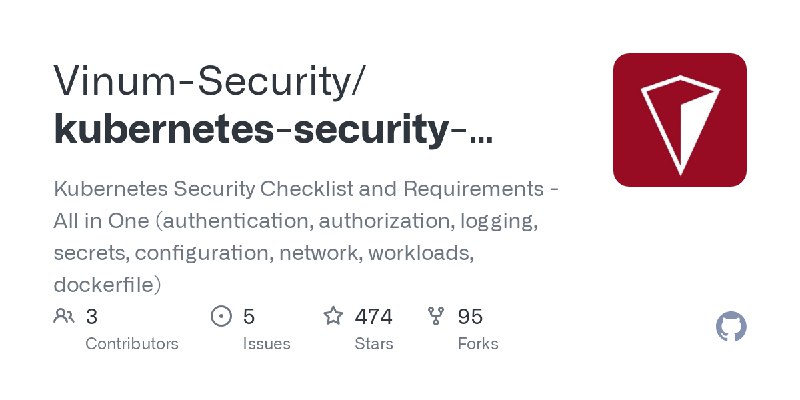Click the Contributors label
Viewport: 800px width, 400px height.
tap(132, 344)
